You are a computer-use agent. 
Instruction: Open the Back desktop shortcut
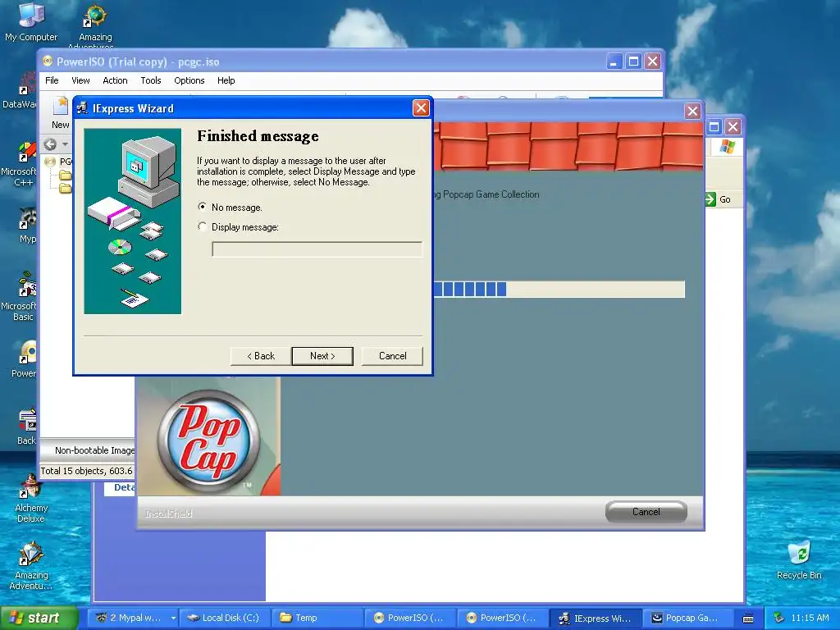click(26, 426)
